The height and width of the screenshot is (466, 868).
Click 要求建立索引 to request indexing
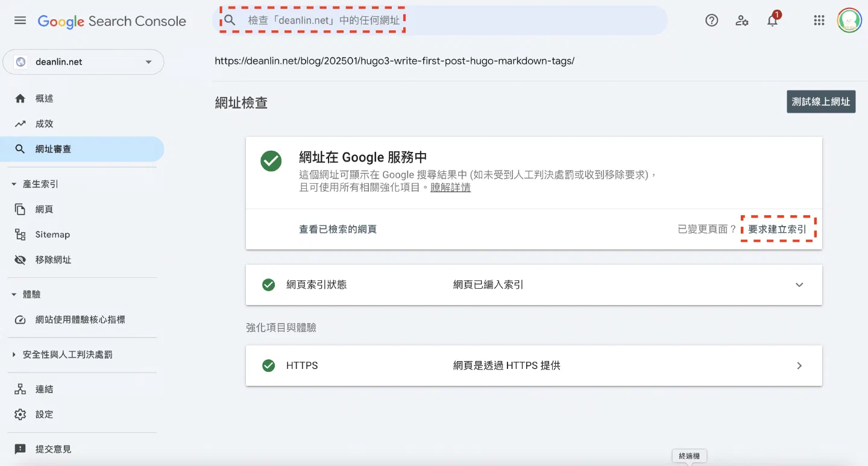pos(778,229)
